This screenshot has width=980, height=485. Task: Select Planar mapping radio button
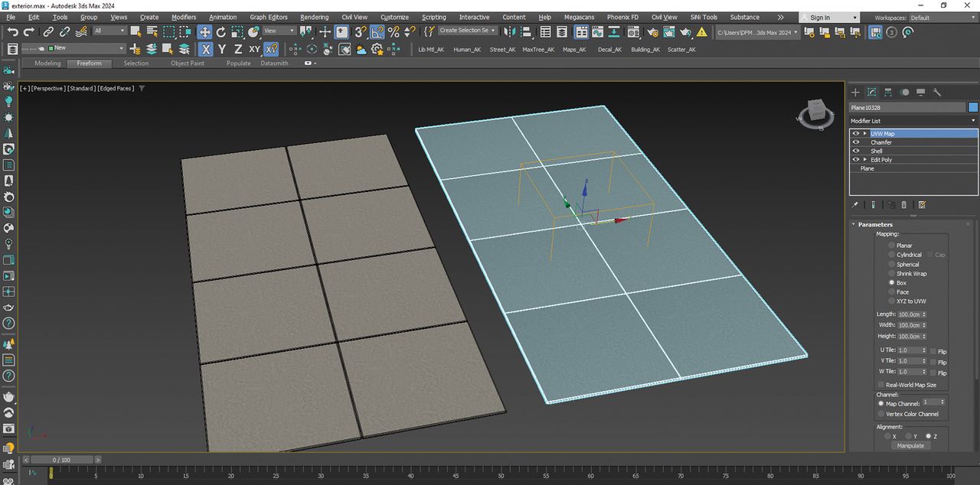click(891, 246)
